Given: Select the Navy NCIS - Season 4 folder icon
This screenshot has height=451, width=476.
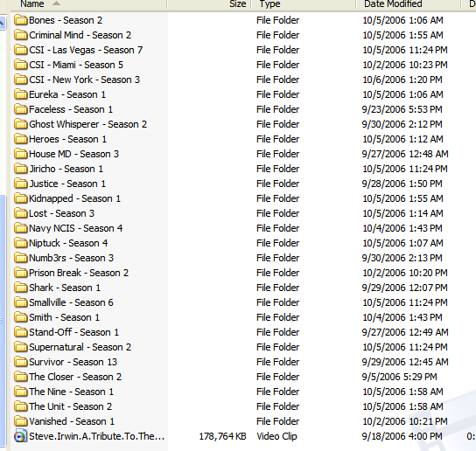Looking at the screenshot, I should coord(21,228).
